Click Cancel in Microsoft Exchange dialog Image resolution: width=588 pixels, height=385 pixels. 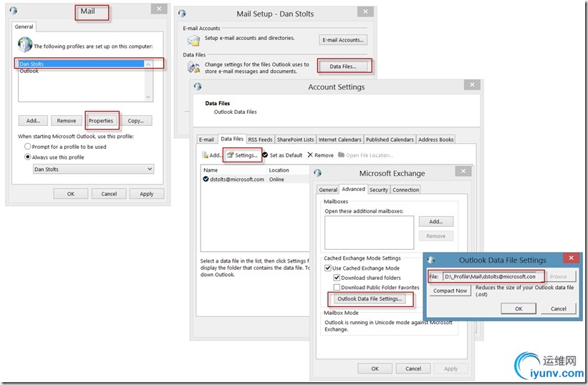413,369
